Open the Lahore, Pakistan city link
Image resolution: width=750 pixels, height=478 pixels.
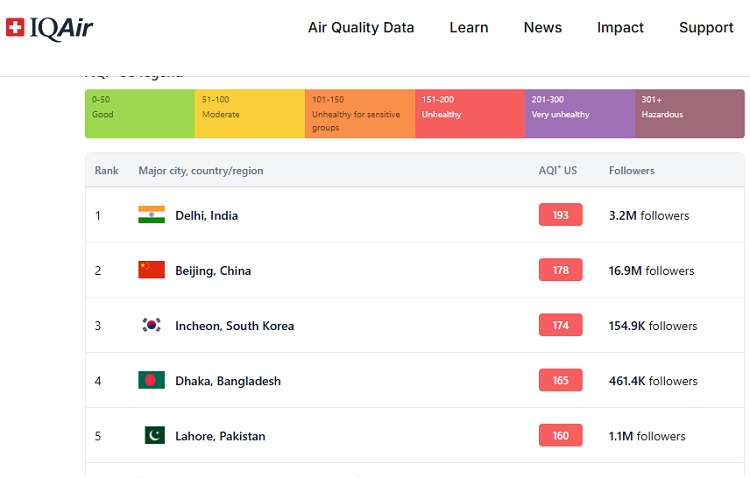tap(220, 435)
